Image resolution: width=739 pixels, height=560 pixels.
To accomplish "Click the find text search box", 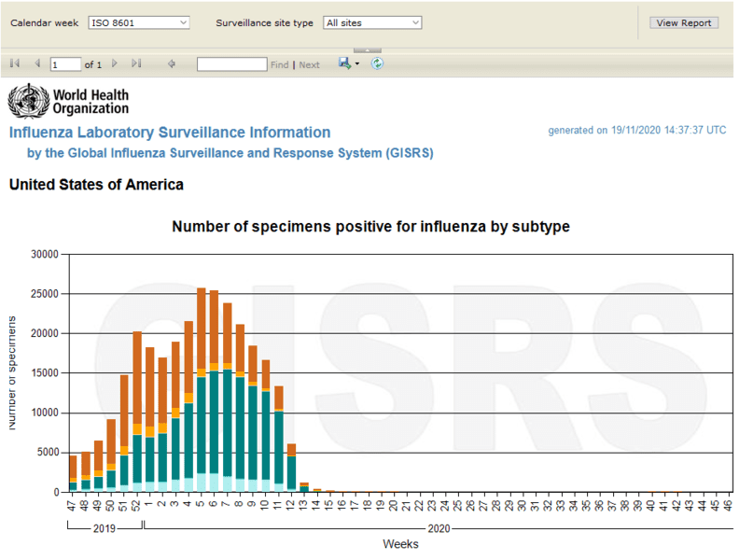I will [x=232, y=64].
